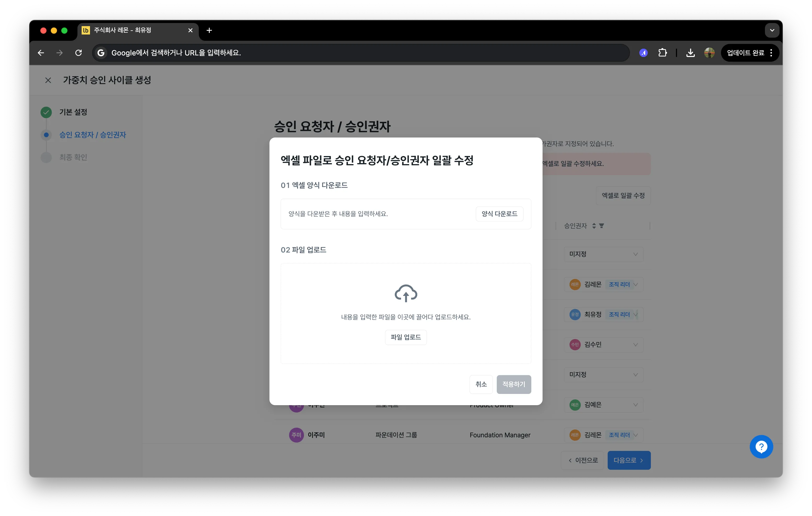This screenshot has width=812, height=516.
Task: Click the 다음으로 button
Action: pyautogui.click(x=629, y=460)
